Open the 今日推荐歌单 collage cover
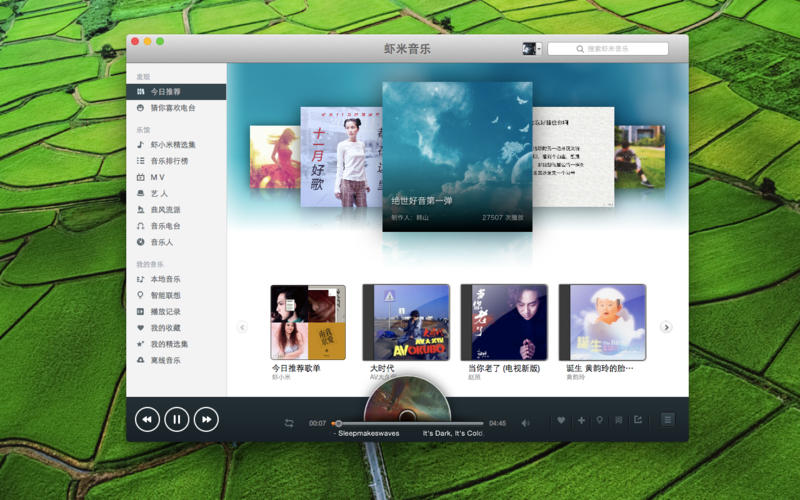The height and width of the screenshot is (500, 800). point(308,322)
